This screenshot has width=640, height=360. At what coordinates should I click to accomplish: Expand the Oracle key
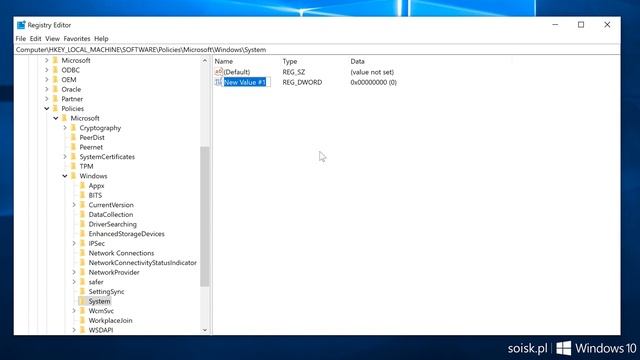tap(47, 89)
